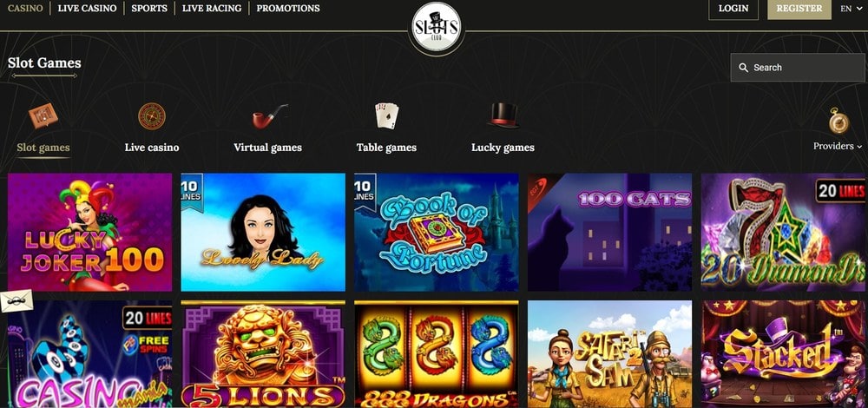Play the Safari Sam 2 slot
The height and width of the screenshot is (408, 868).
[609, 354]
